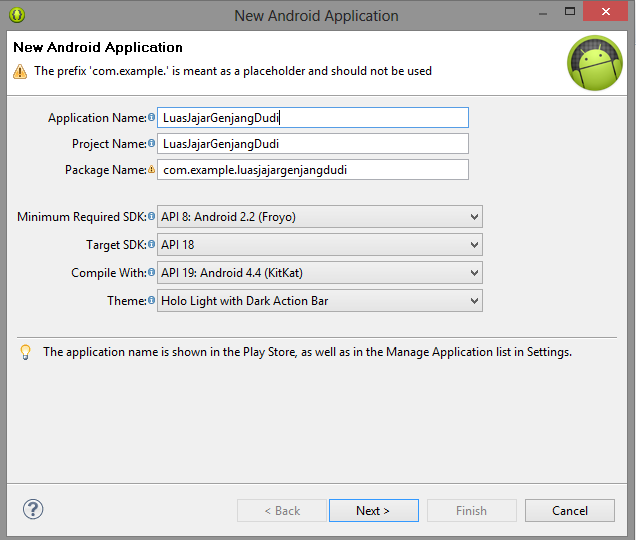This screenshot has height=540, width=636.
Task: Open the Compile With dropdown
Action: click(319, 273)
